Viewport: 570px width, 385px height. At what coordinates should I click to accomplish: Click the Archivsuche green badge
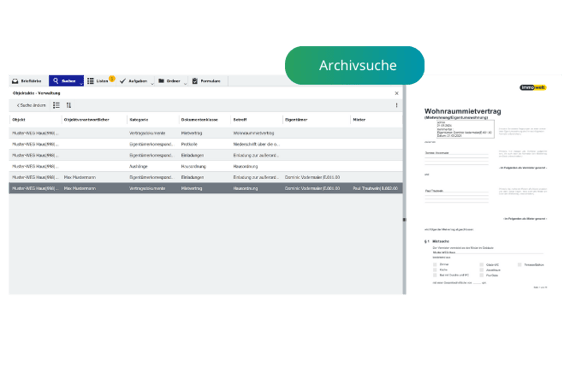pos(355,65)
